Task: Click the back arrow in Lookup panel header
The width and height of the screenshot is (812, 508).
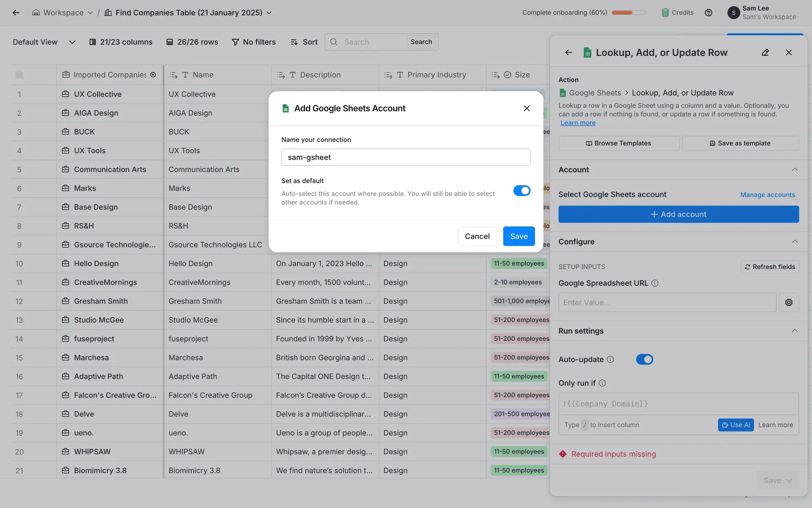Action: pyautogui.click(x=568, y=52)
